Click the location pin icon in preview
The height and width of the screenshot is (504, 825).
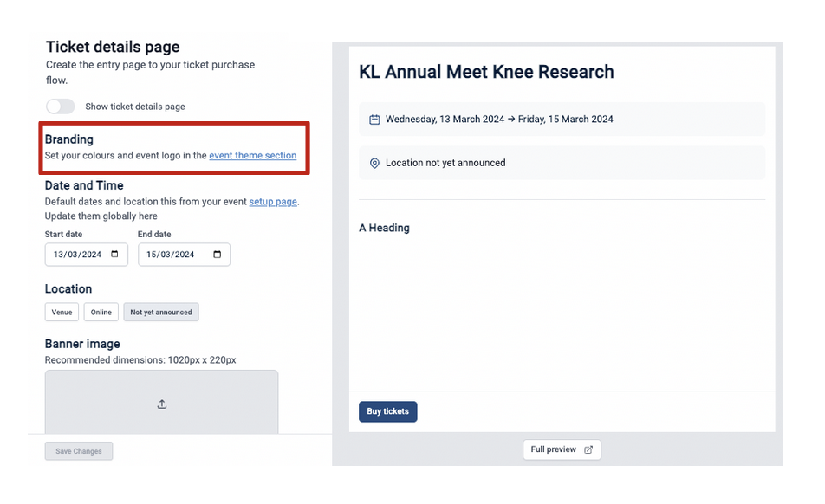coord(374,164)
